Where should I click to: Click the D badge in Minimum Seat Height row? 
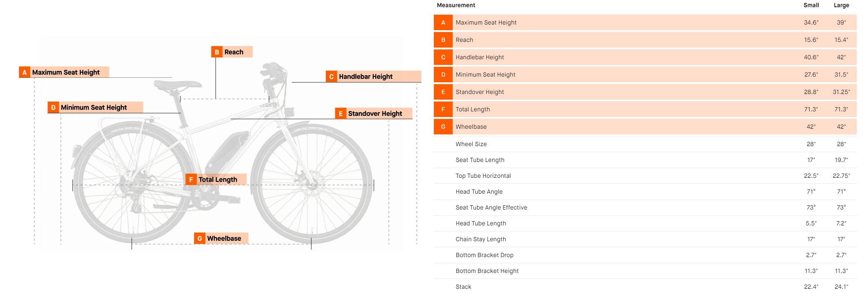pyautogui.click(x=443, y=75)
